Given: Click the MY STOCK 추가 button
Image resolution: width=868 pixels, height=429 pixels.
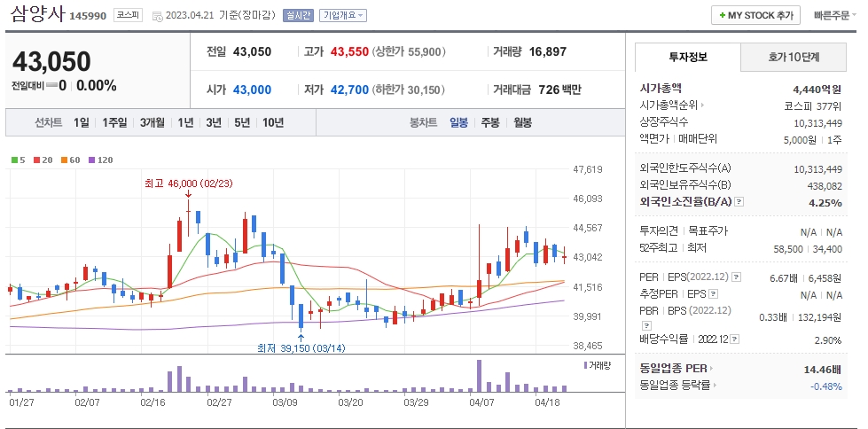Looking at the screenshot, I should click(755, 15).
